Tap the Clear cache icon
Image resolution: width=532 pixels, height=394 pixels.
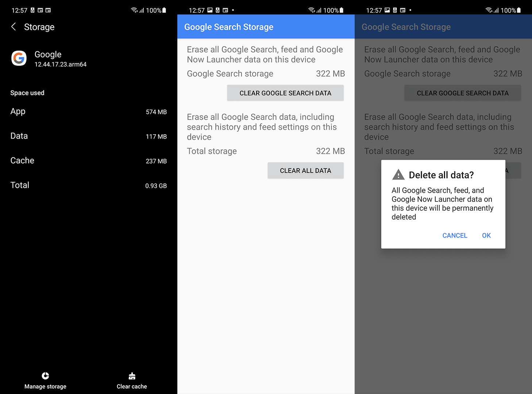131,376
